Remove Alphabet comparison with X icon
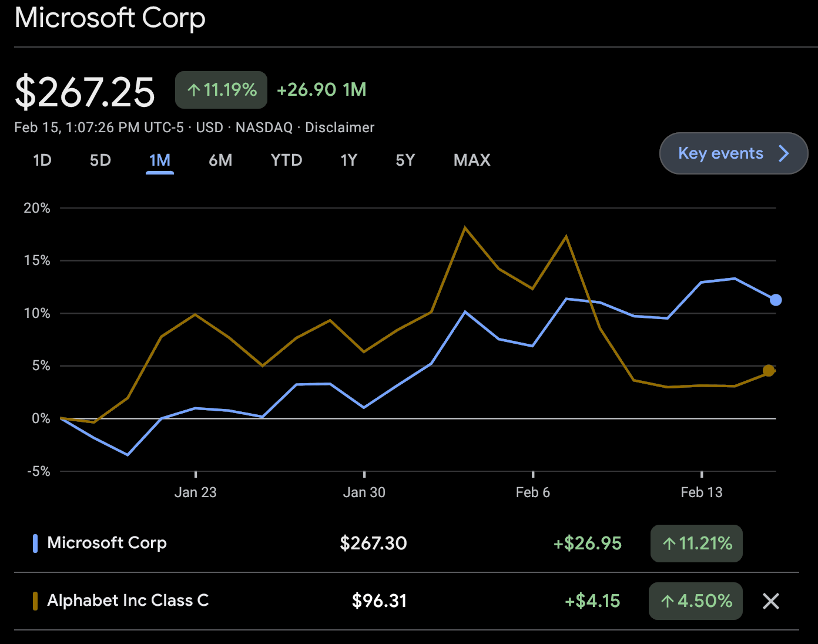 770,601
